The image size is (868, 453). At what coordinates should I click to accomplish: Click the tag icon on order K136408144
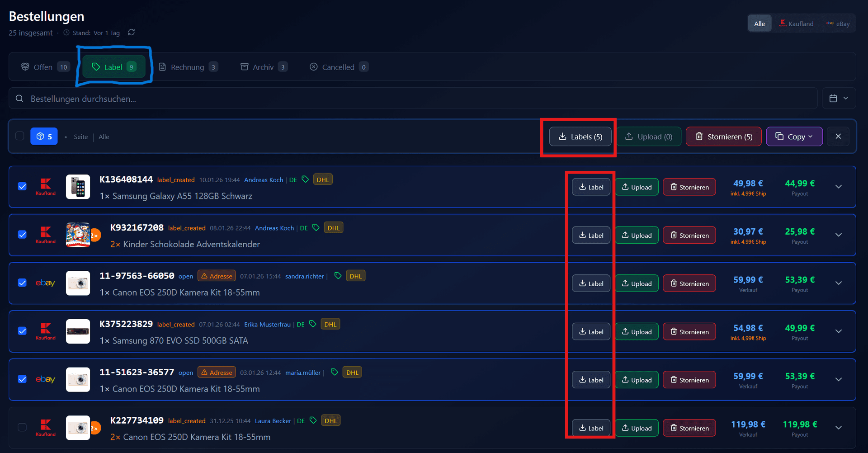pos(305,179)
